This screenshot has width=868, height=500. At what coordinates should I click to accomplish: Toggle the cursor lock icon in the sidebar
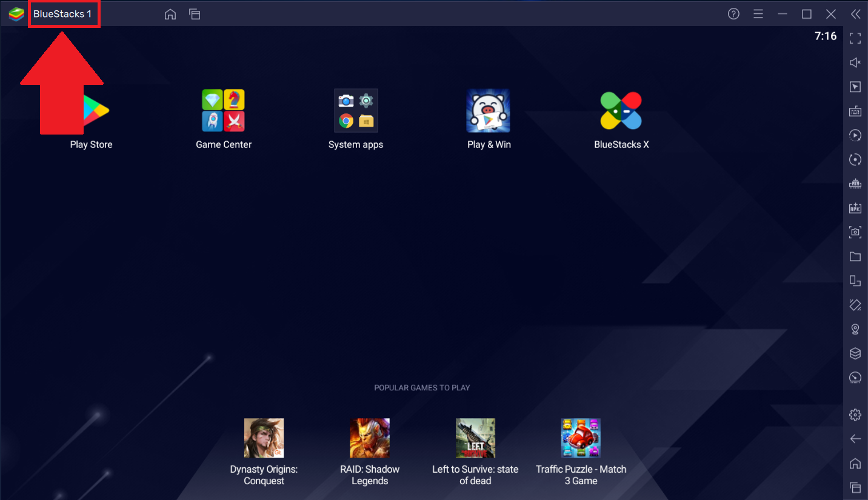[855, 87]
